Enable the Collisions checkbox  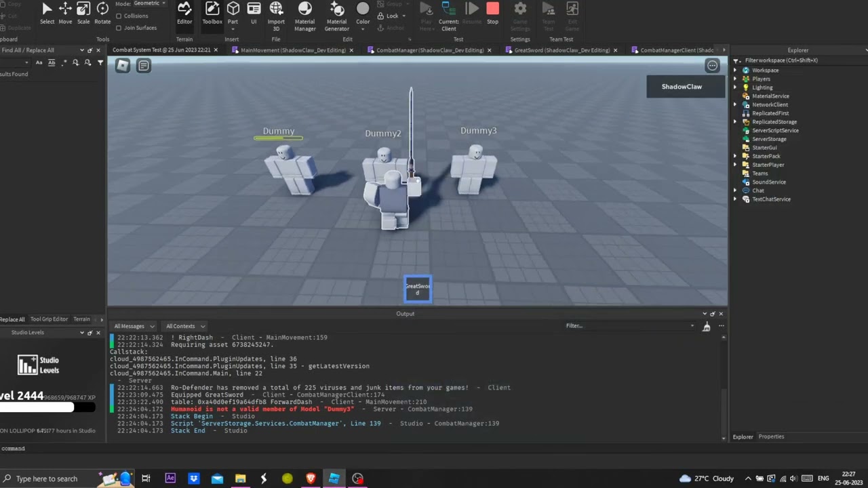tap(119, 16)
